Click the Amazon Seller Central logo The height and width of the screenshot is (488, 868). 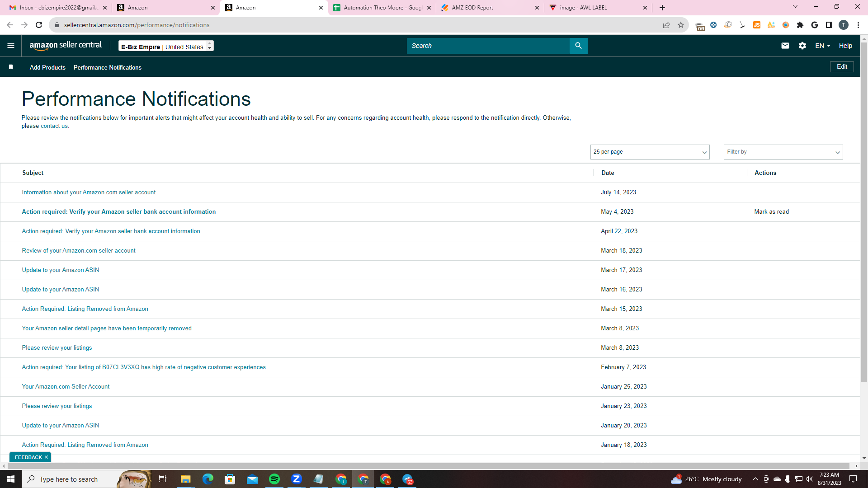(x=66, y=45)
